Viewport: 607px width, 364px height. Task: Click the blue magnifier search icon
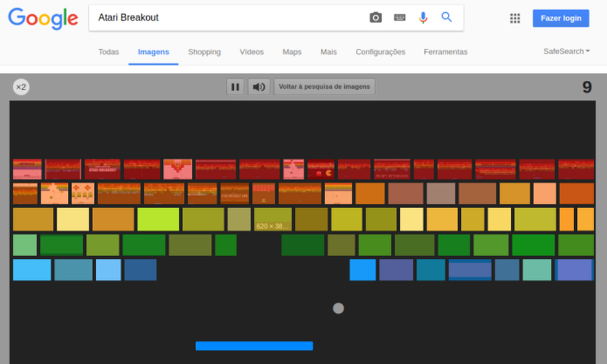pyautogui.click(x=447, y=17)
